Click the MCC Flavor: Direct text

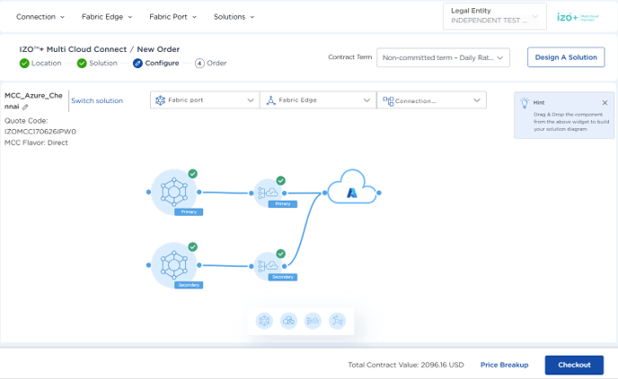click(x=36, y=143)
